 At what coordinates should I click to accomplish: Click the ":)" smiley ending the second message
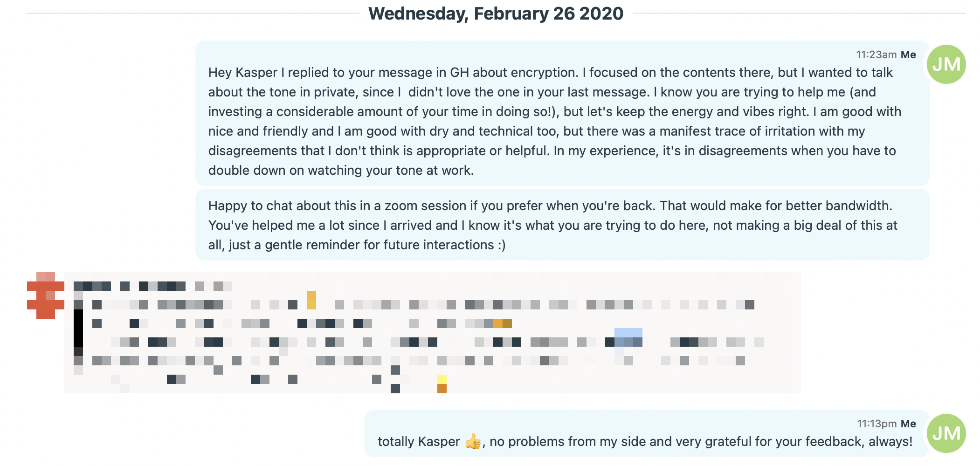click(501, 245)
